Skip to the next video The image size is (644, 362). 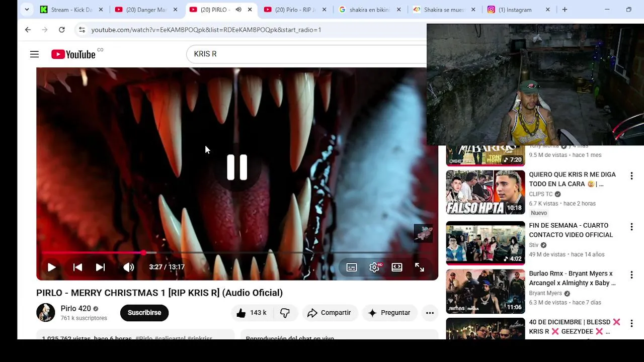[100, 267]
